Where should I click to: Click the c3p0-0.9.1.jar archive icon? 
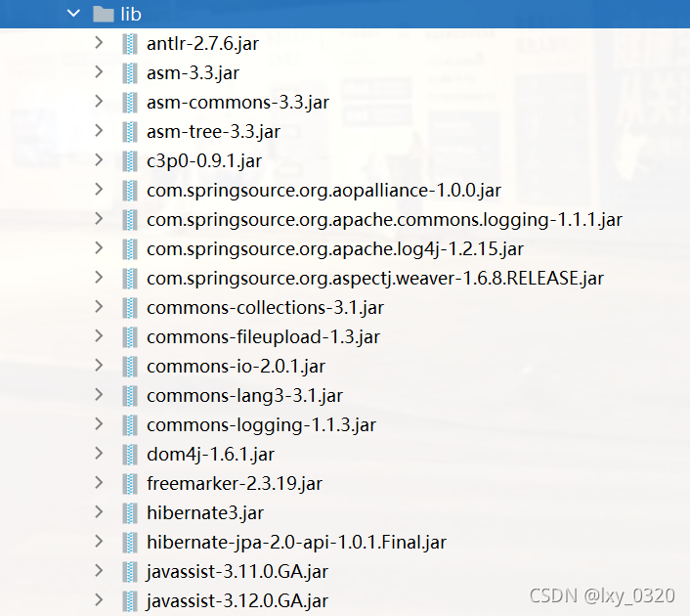click(x=130, y=161)
